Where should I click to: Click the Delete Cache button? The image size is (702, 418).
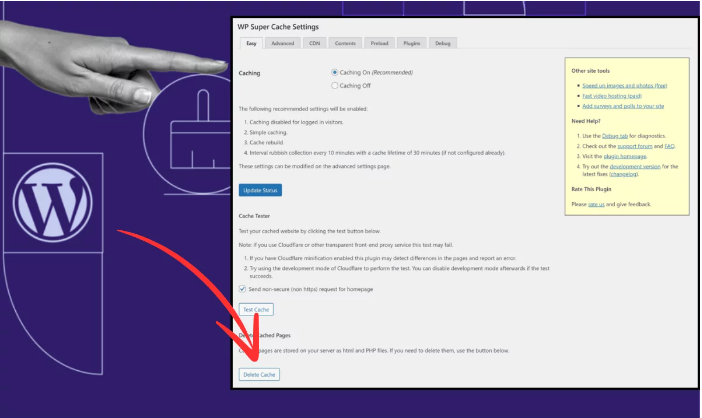tap(259, 374)
